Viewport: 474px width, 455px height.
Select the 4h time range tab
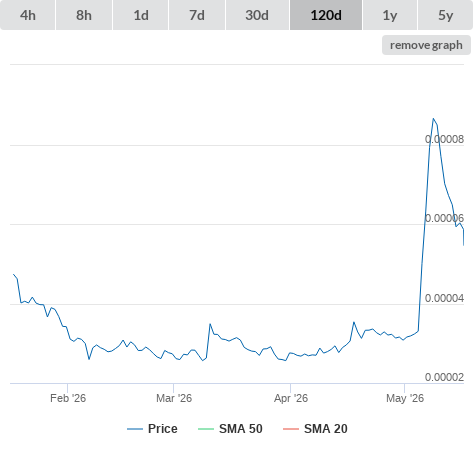[28, 15]
